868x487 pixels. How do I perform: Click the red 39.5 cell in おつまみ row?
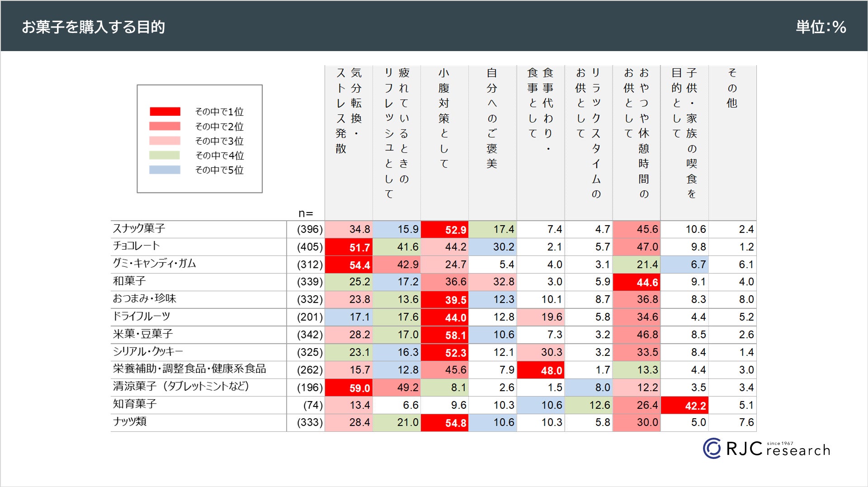[444, 299]
